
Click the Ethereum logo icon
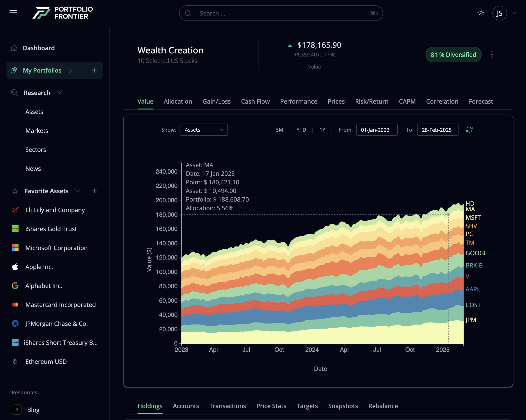[15, 362]
